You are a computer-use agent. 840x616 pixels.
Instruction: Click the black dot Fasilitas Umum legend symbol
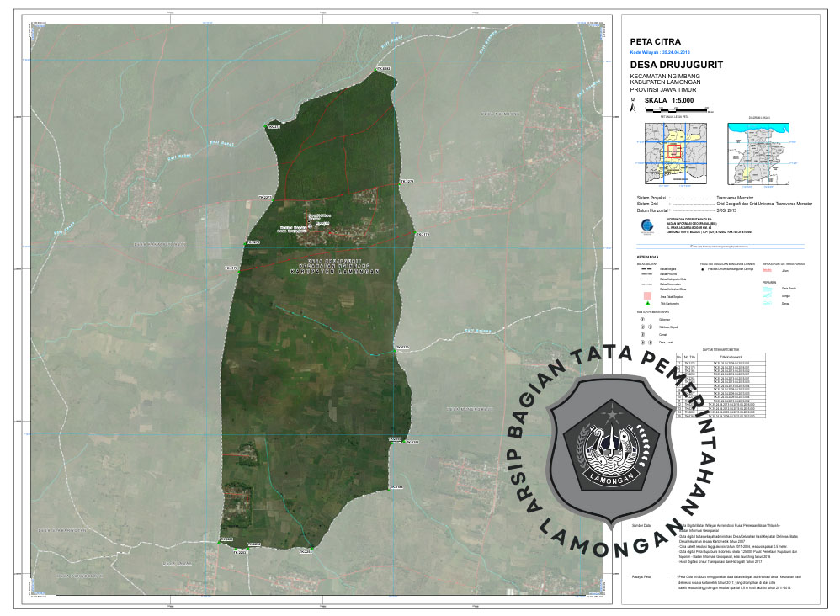704,271
